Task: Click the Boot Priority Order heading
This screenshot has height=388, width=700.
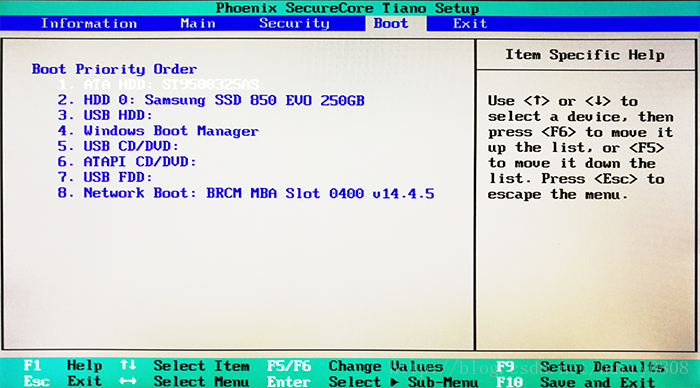Action: tap(114, 69)
